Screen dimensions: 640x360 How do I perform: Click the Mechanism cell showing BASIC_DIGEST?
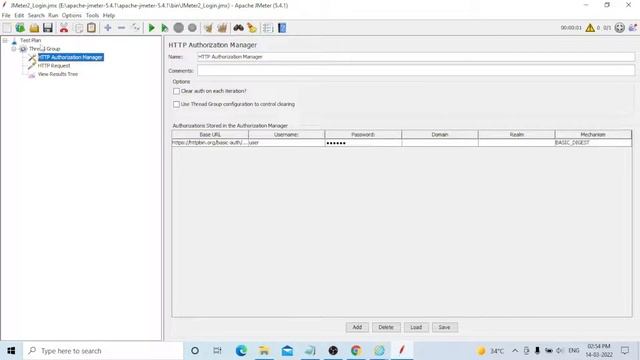point(593,143)
